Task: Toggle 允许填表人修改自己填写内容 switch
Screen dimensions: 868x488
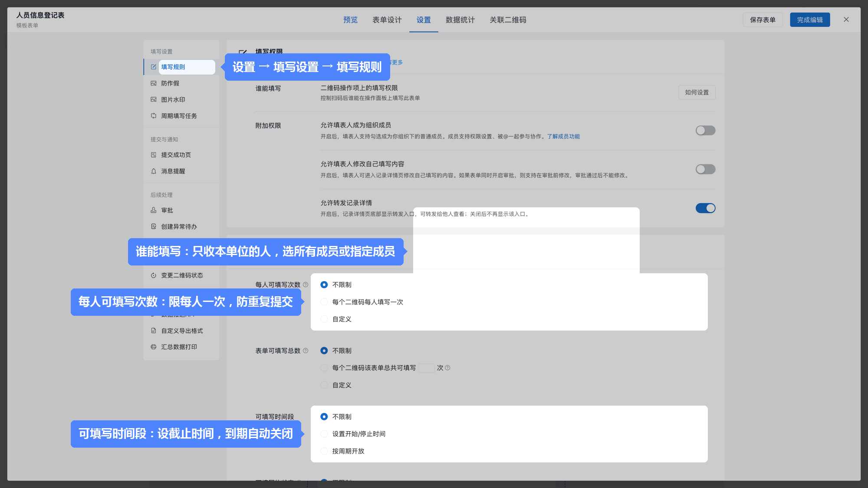Action: (x=705, y=169)
